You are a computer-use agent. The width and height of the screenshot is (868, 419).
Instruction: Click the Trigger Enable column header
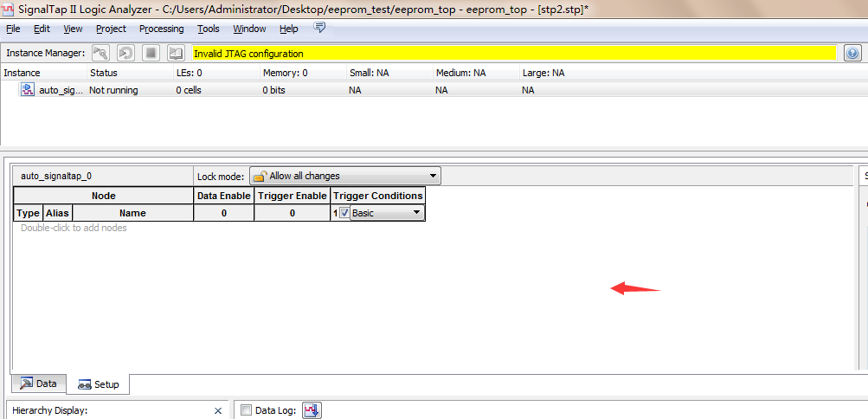click(x=293, y=196)
